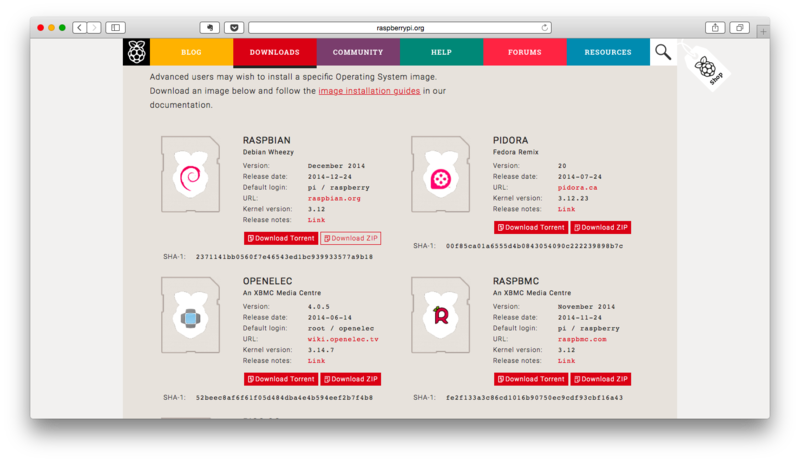Click the 'root / openelec' login value
Screen dimensions: 800x462
pos(340,328)
